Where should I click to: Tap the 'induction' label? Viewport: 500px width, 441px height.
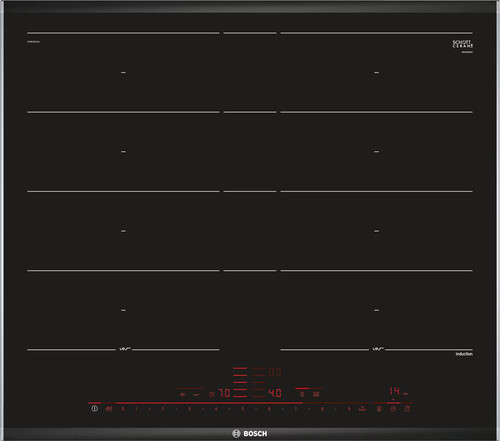pyautogui.click(x=464, y=354)
